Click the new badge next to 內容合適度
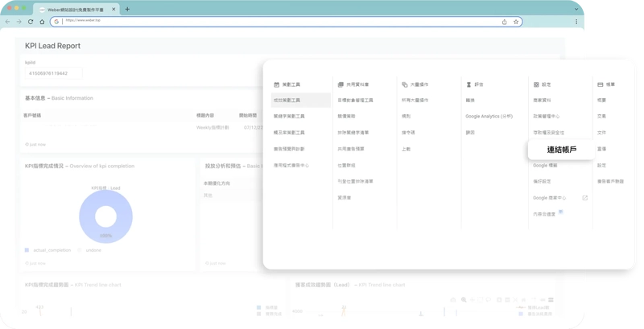The image size is (644, 329). click(560, 212)
